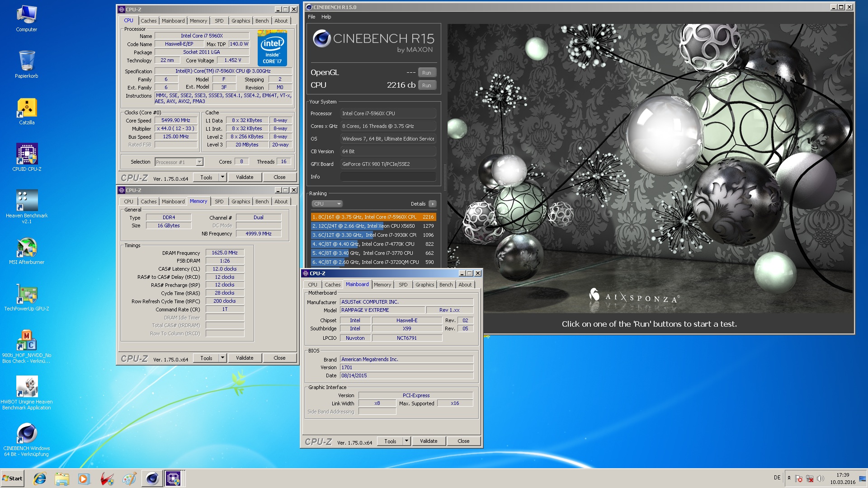Switch to the SPD tab in the top CPU-Z window
868x488 pixels.
coord(219,21)
